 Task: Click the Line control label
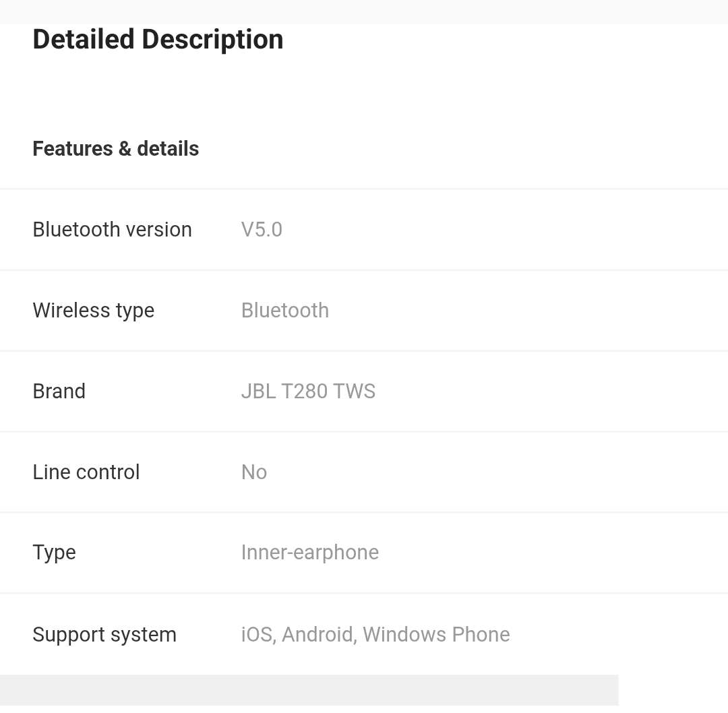(x=86, y=472)
